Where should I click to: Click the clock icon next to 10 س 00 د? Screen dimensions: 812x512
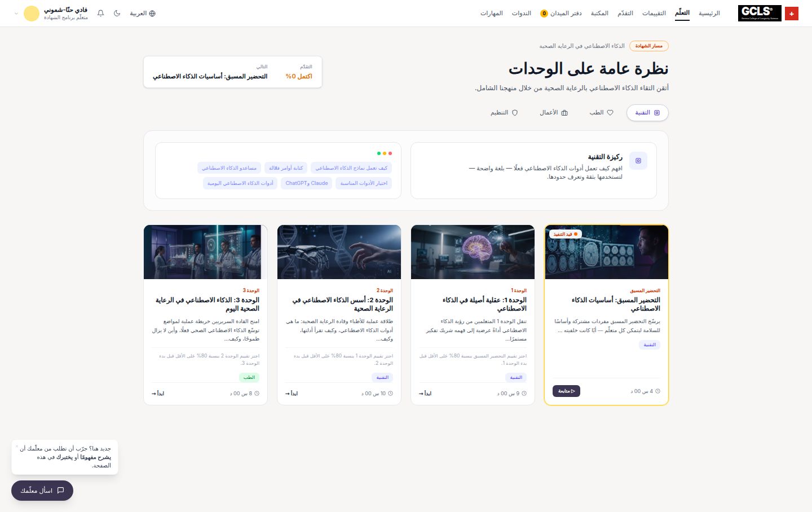(390, 394)
